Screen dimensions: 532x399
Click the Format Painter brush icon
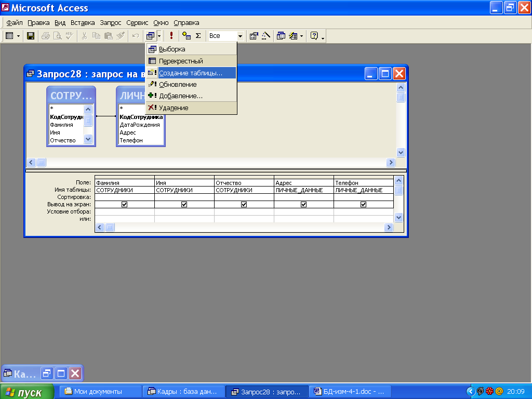tap(120, 36)
